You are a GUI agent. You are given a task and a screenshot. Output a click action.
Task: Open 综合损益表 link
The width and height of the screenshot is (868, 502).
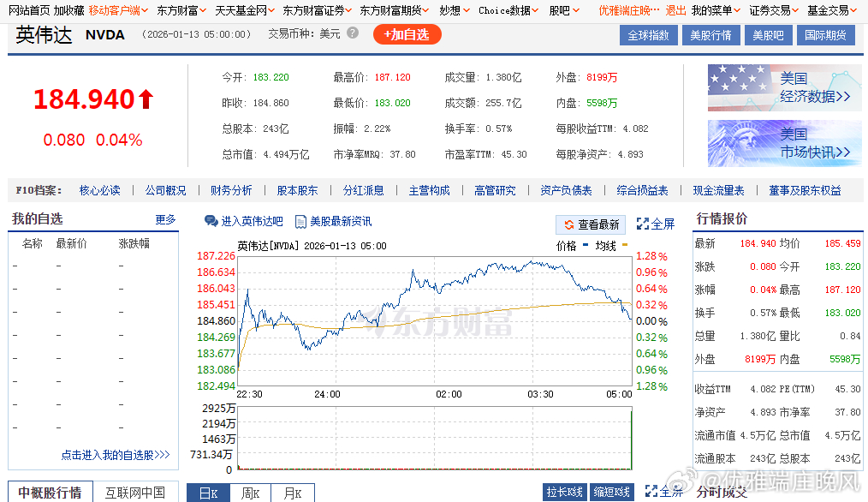coord(642,190)
